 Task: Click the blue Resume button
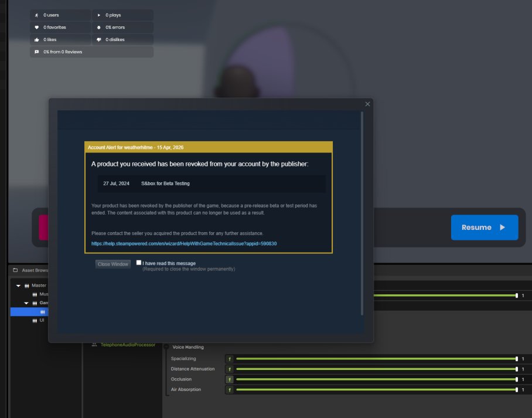484,227
